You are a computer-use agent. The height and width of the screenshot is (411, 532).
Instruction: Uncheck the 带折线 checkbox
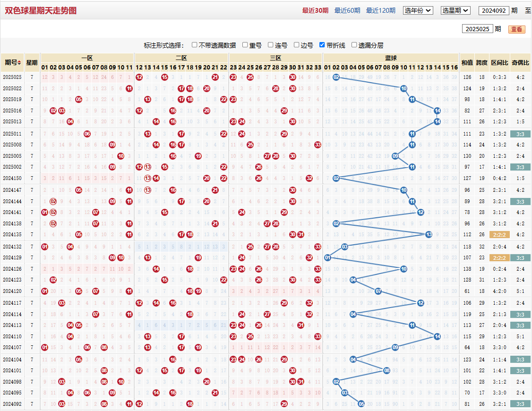322,45
